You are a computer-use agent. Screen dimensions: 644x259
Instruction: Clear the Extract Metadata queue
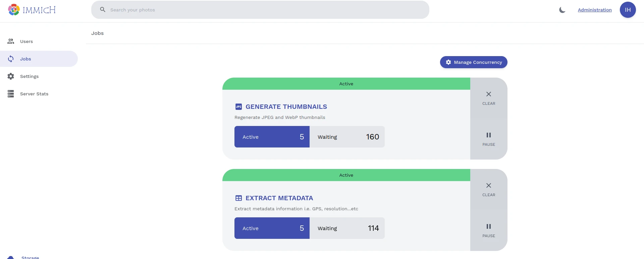point(488,189)
